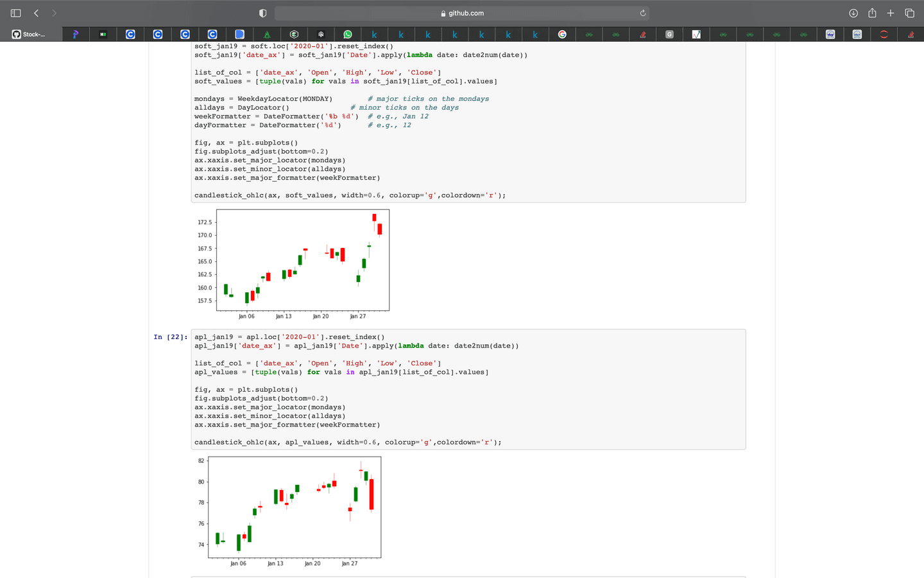
Task: Click the 74 y-axis label
Action: click(x=201, y=545)
